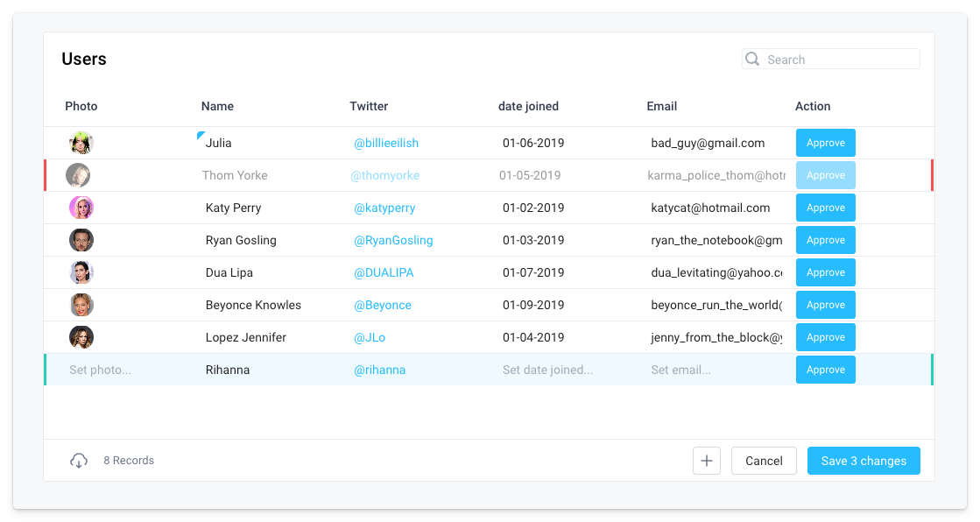Edit the Set date joined cell

coord(547,370)
